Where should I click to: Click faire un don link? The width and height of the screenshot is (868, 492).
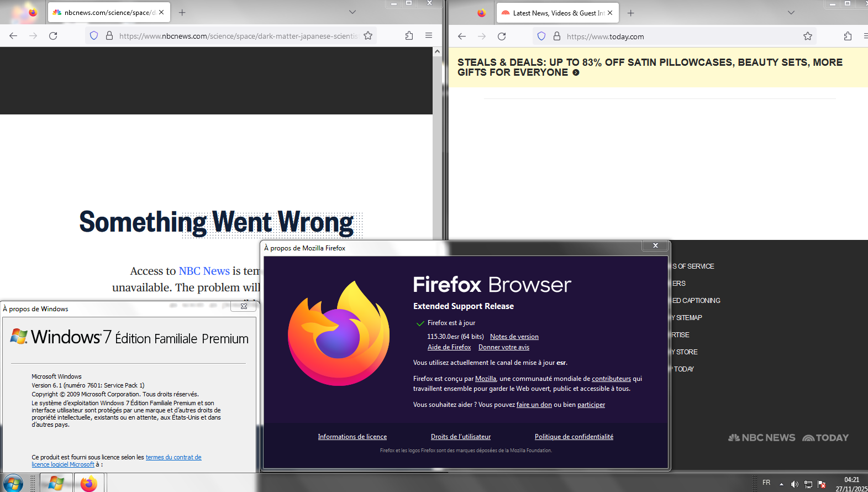[534, 405]
